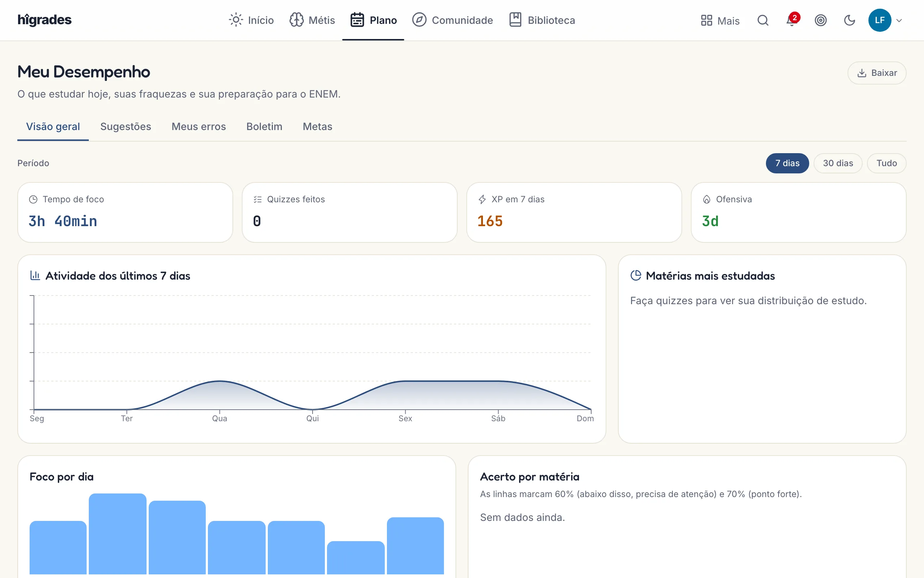Open the Meus erros tab

[199, 126]
